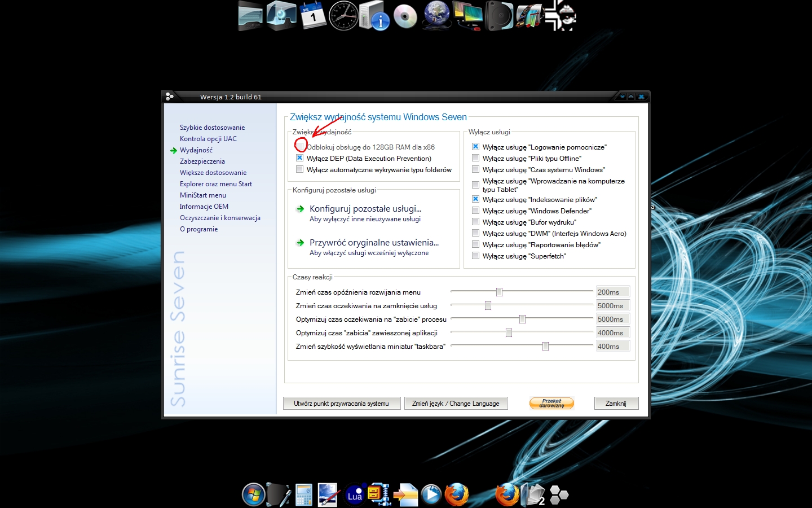Open the computer info icon in top dock

click(x=374, y=15)
